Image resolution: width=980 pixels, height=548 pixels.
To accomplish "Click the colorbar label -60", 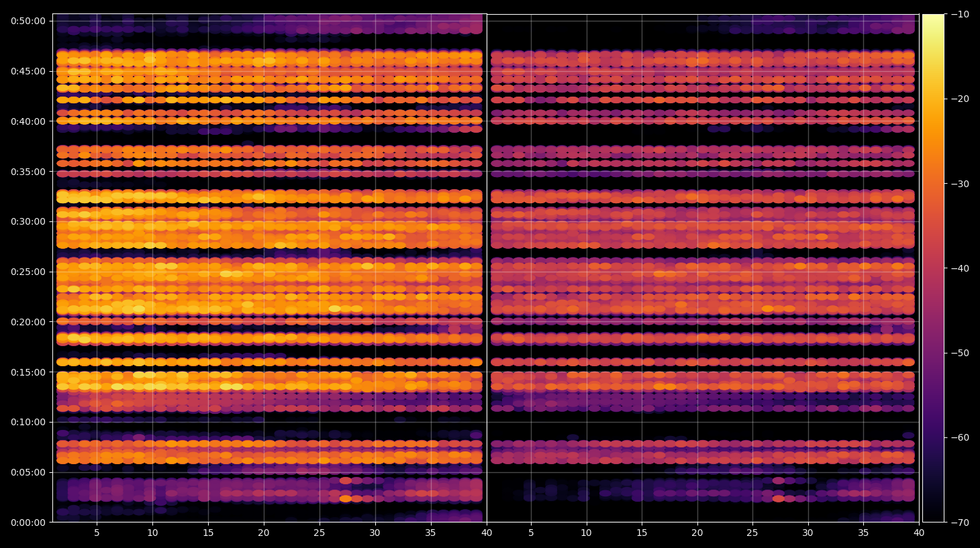I will click(960, 437).
